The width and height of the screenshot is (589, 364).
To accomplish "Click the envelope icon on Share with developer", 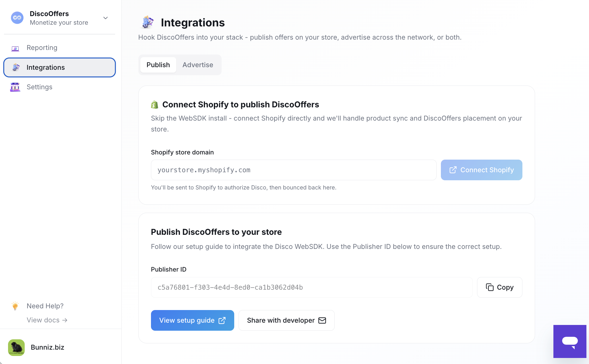I will tap(322, 320).
